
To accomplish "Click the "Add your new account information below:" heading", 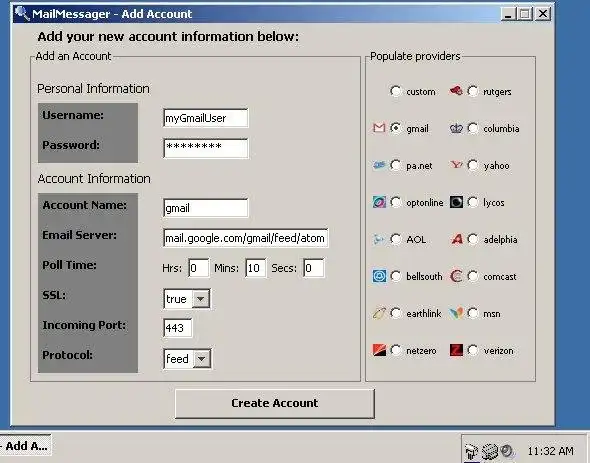I will click(168, 37).
